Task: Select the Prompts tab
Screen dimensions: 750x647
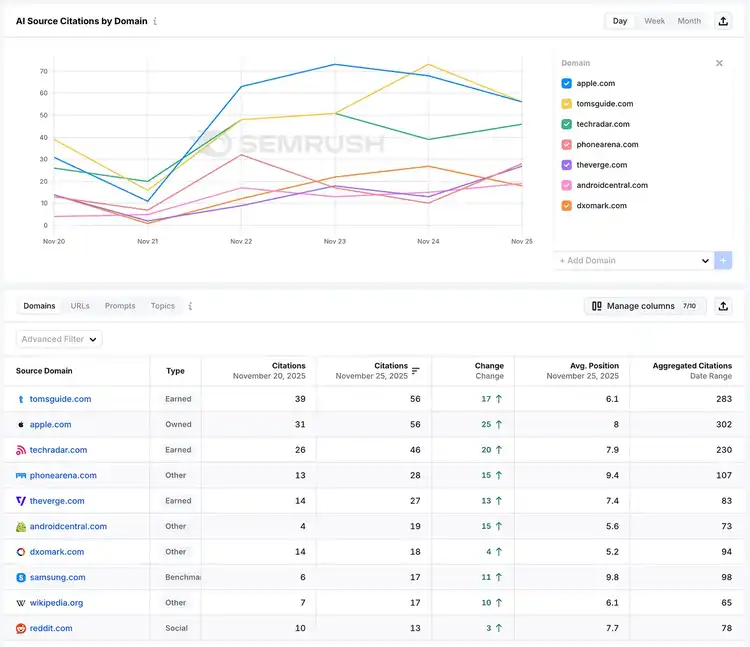Action: (x=120, y=306)
